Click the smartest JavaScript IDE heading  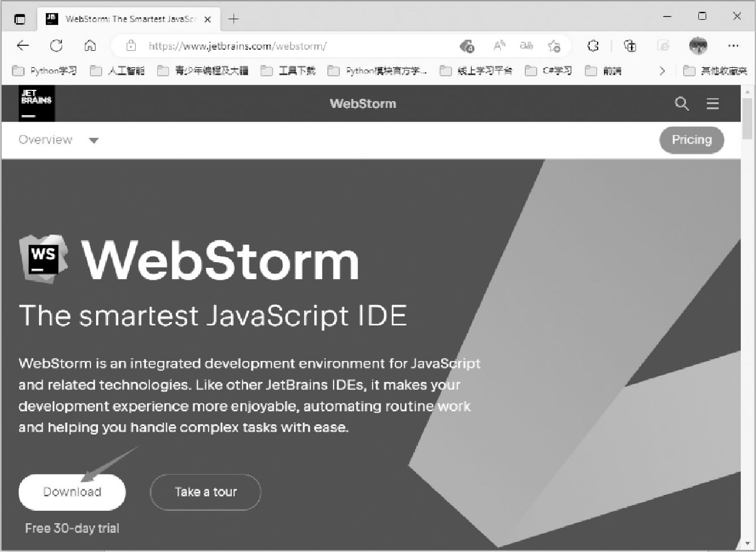click(x=213, y=316)
